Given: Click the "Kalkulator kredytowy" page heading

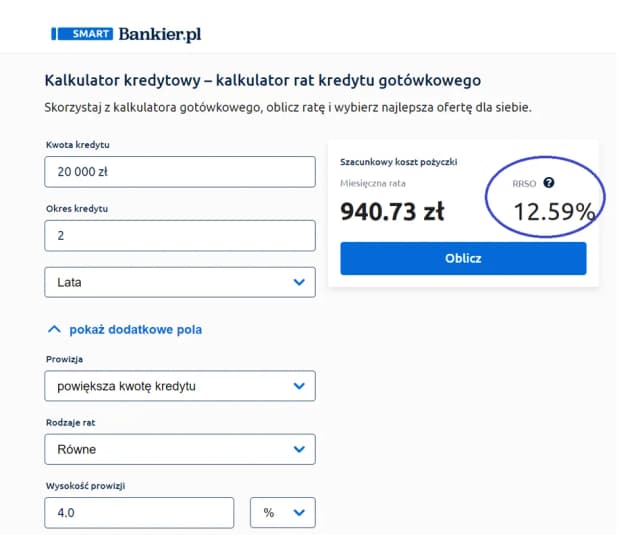Looking at the screenshot, I should 264,80.
